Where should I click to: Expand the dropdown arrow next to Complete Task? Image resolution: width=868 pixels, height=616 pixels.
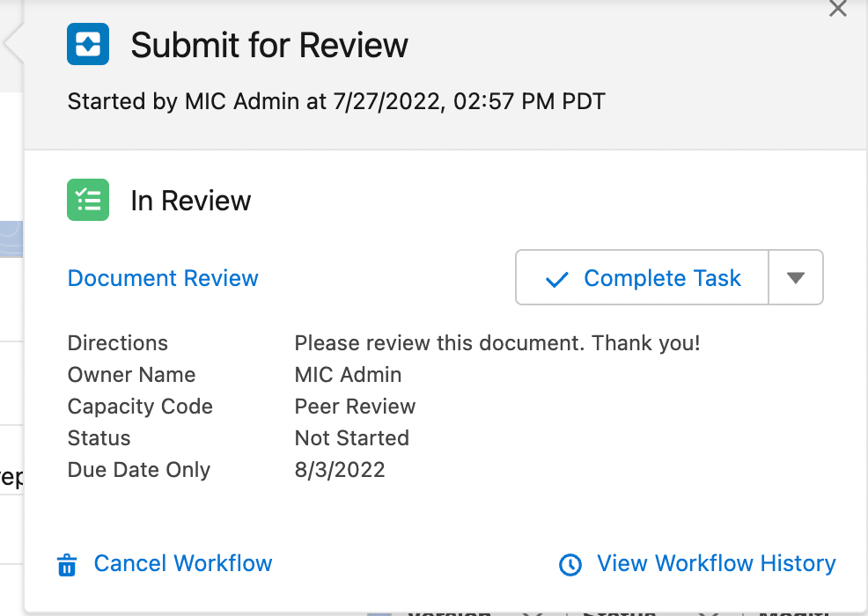pos(796,278)
